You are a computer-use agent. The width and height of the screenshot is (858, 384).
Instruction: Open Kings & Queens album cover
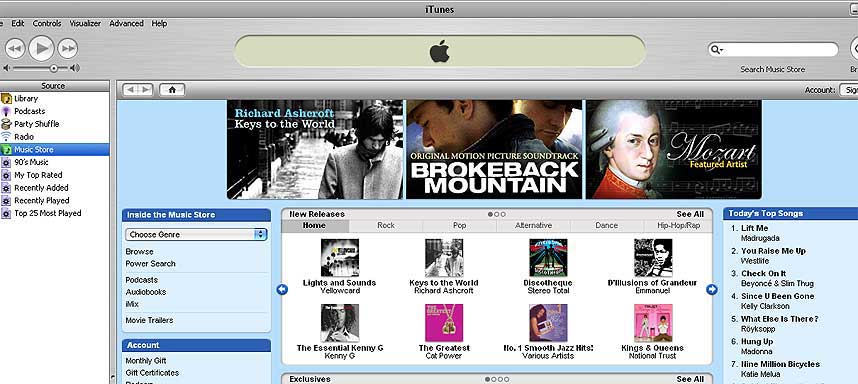point(653,323)
